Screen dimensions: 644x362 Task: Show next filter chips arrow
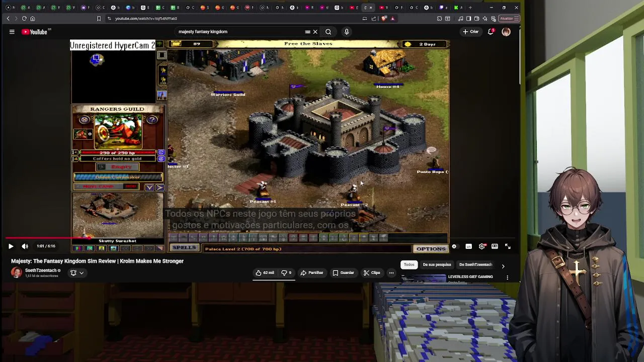[503, 266]
